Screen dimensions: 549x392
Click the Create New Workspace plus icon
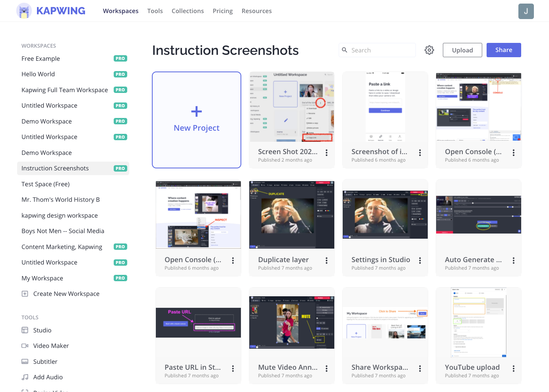click(25, 294)
